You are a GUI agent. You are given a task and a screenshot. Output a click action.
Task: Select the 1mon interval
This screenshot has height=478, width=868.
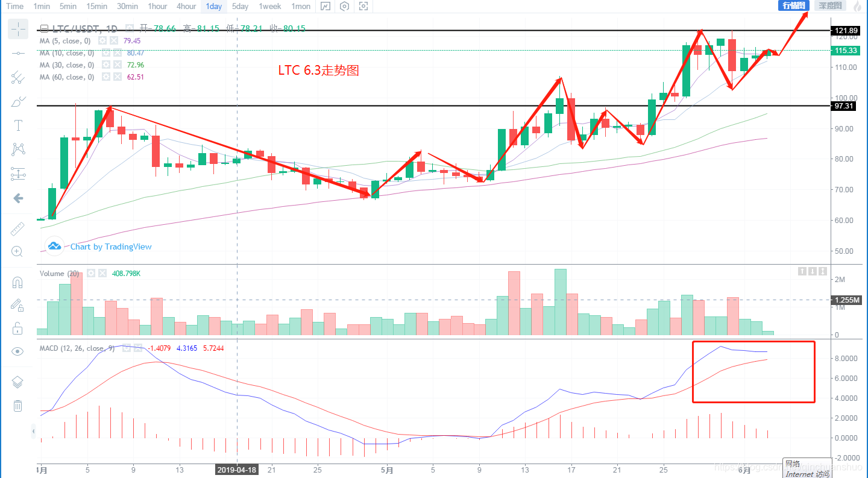301,6
